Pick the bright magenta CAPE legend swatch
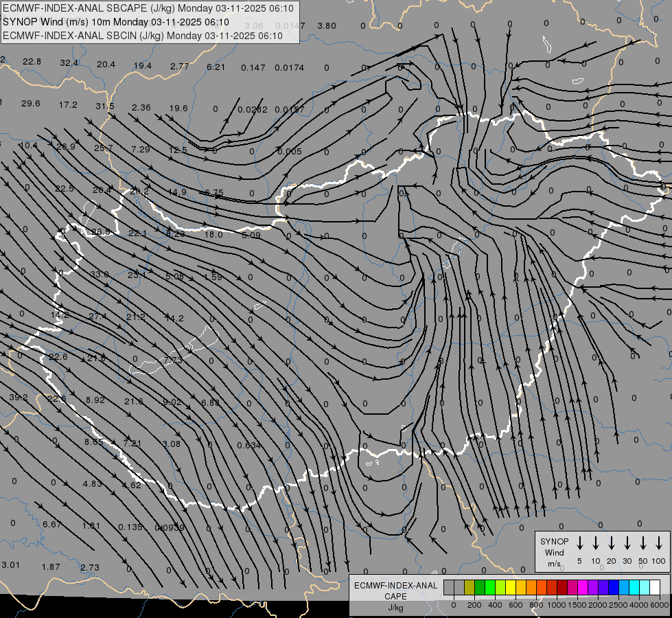672x618 pixels. coord(583,587)
